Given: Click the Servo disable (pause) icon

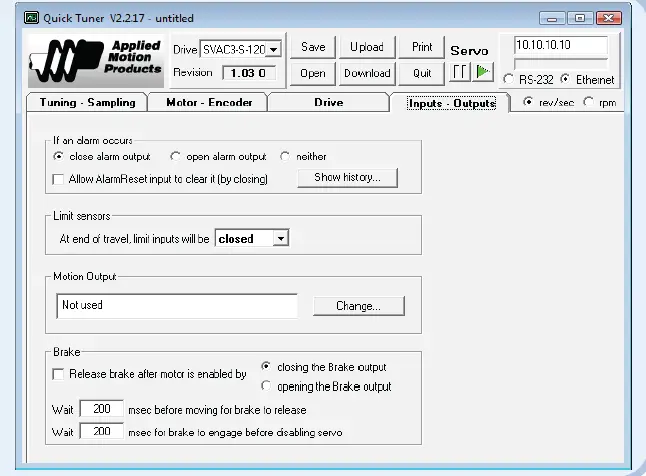Looking at the screenshot, I should 459,72.
